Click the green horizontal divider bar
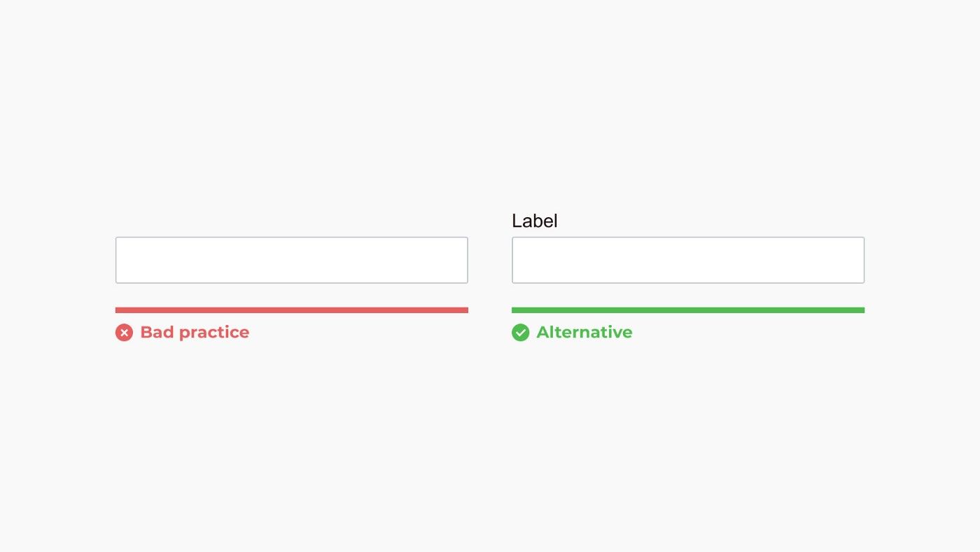 click(x=688, y=310)
